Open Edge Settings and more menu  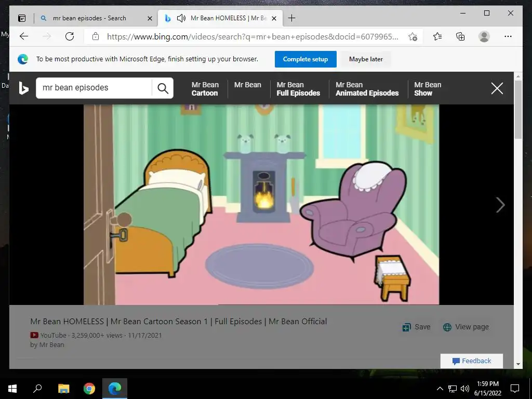pyautogui.click(x=508, y=36)
